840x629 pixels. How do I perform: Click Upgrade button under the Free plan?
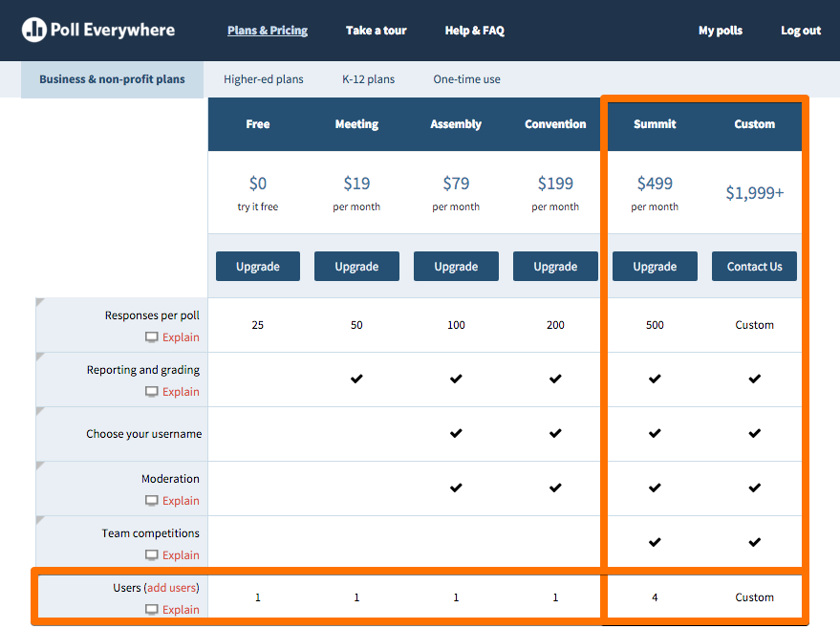pos(258,267)
